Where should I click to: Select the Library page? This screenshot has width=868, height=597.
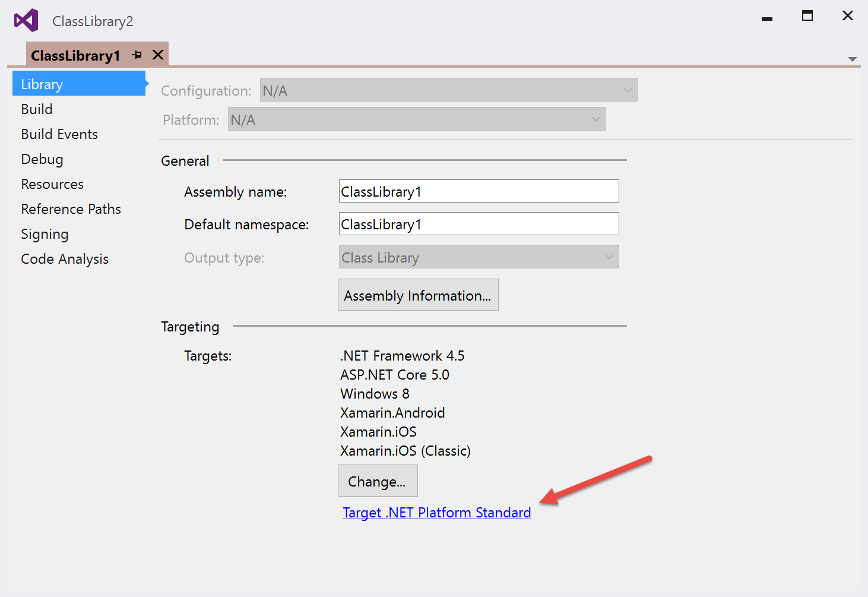coord(79,84)
